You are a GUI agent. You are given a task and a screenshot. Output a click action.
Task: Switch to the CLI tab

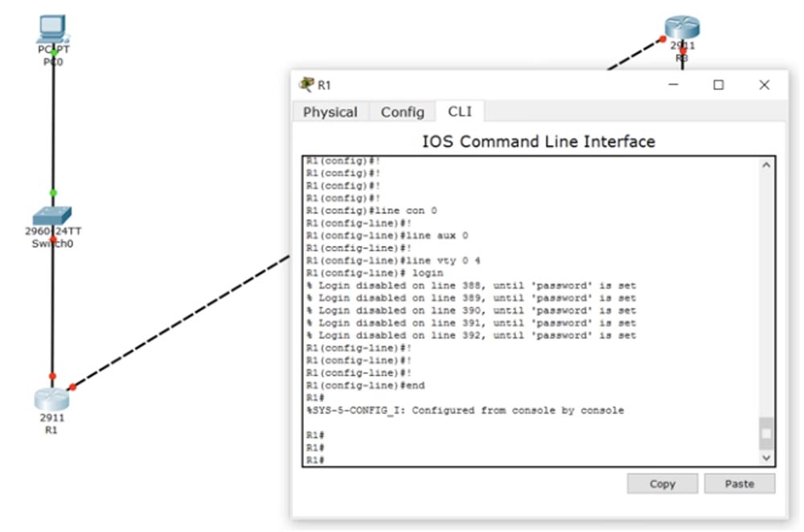(459, 111)
